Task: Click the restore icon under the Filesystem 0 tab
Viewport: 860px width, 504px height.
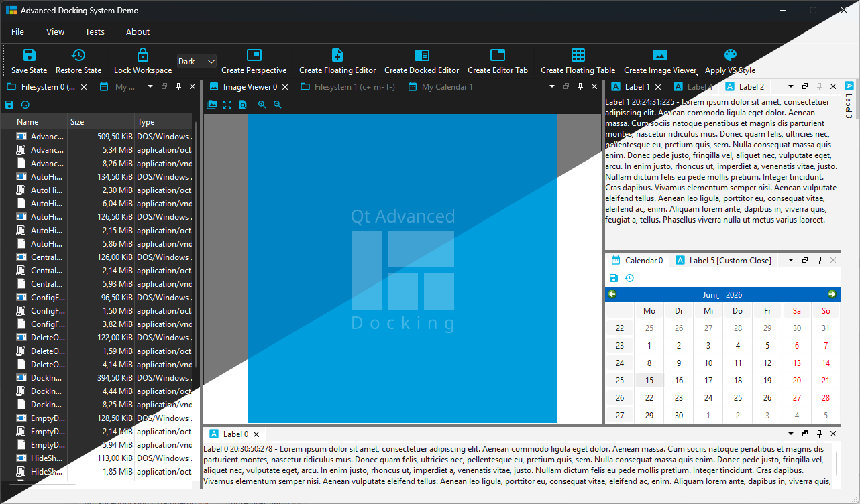Action: pos(25,105)
